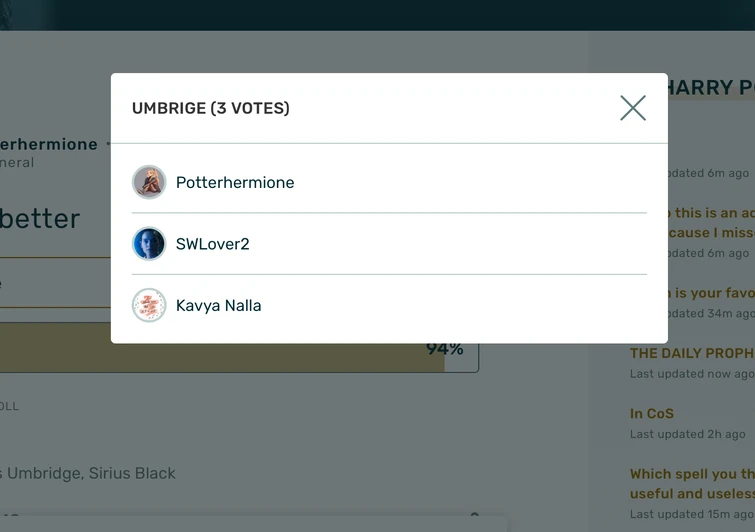
Task: Open The Daily Prophet discussion link
Action: coord(692,353)
